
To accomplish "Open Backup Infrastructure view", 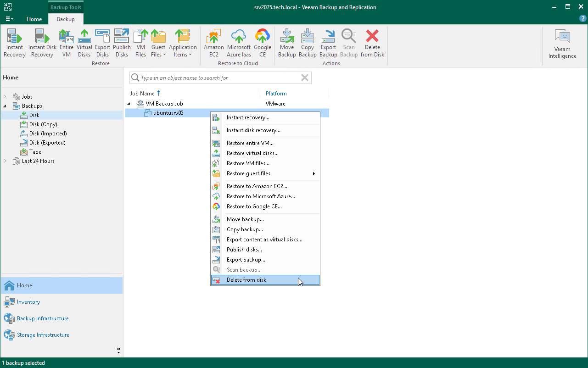I will point(41,318).
